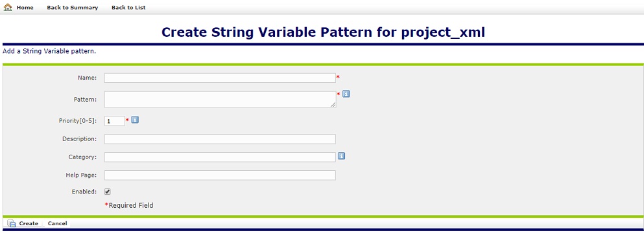
Task: Click info icon next to Category field
Action: point(341,156)
